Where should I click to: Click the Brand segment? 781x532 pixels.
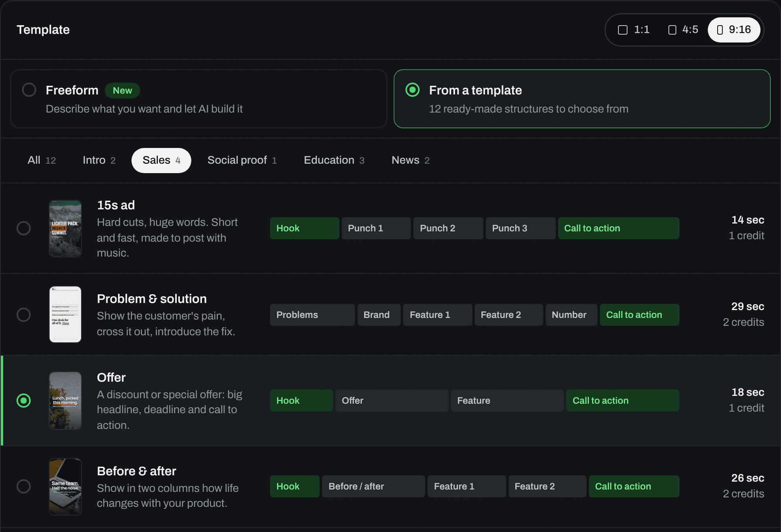point(379,315)
